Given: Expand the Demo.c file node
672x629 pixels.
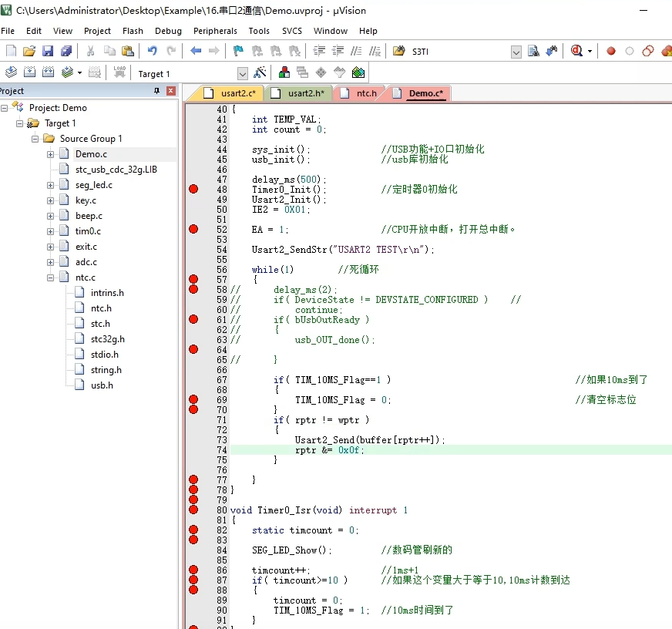Looking at the screenshot, I should click(x=51, y=154).
